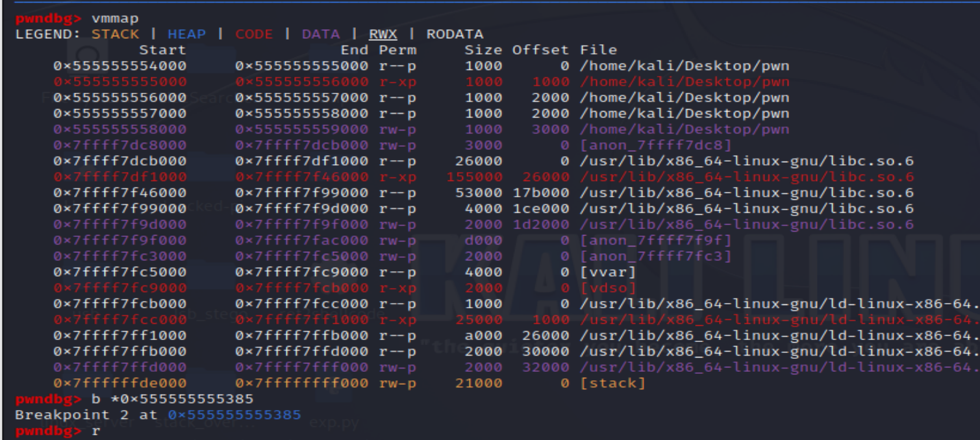Click the [vvar] entry
Screen dimensions: 980x440
point(607,273)
